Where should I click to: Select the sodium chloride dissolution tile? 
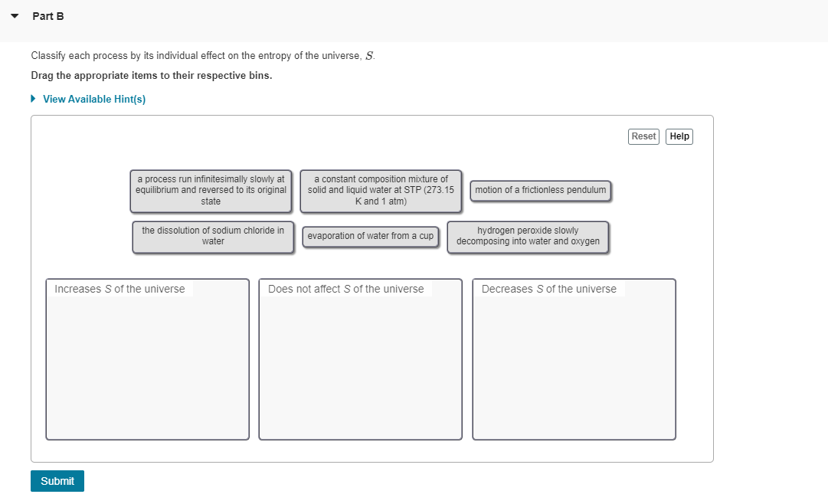point(212,234)
